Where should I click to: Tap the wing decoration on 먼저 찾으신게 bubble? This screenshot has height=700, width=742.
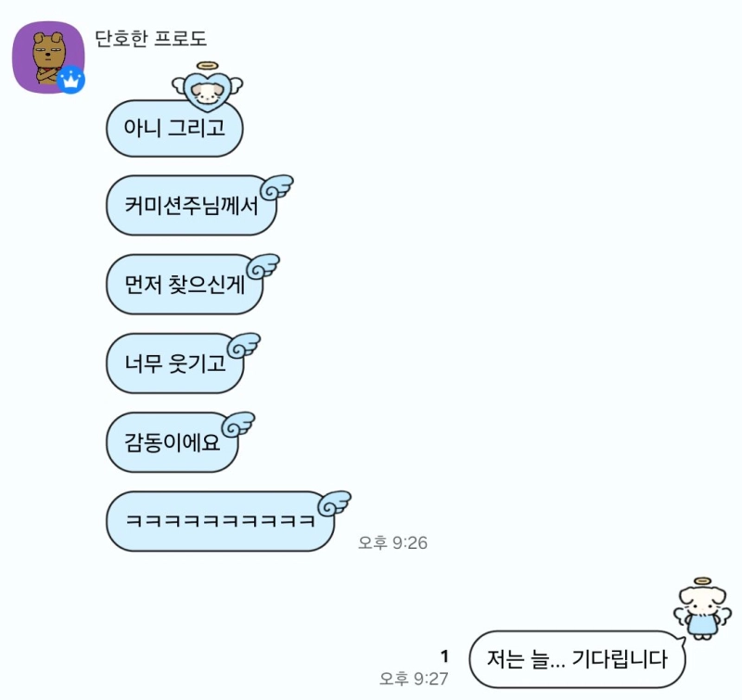(263, 266)
